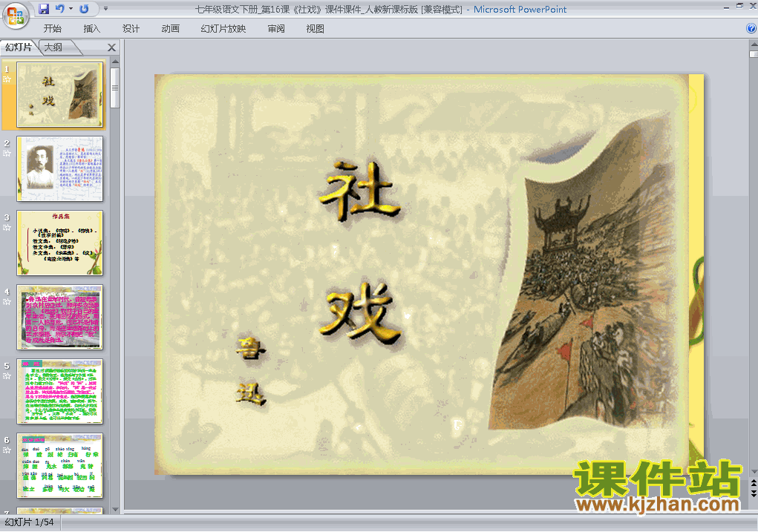Viewport: 758px width, 532px height.
Task: Open the 插入 ribbon tab
Action: tap(91, 29)
